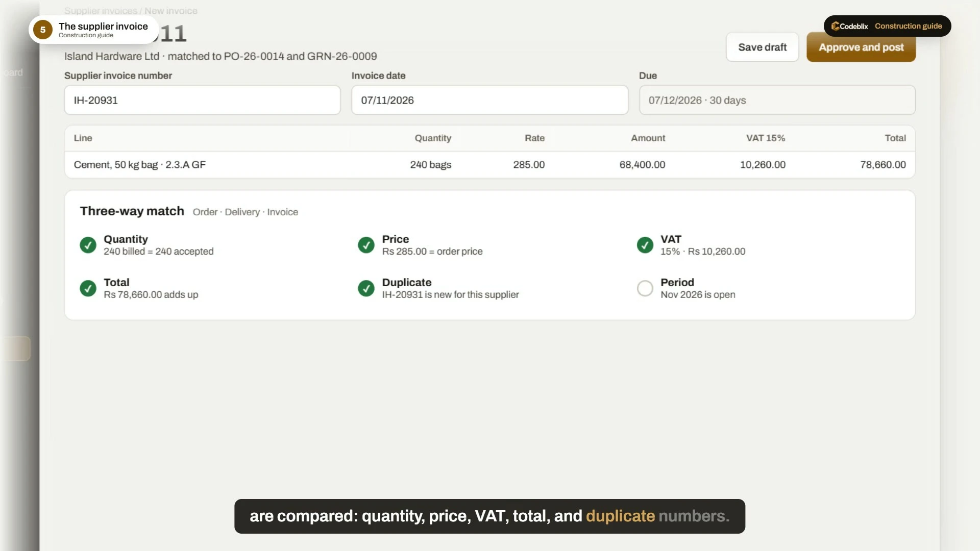Click the 10,260.00 VAT cell
This screenshot has height=551, width=980.
pos(763,165)
